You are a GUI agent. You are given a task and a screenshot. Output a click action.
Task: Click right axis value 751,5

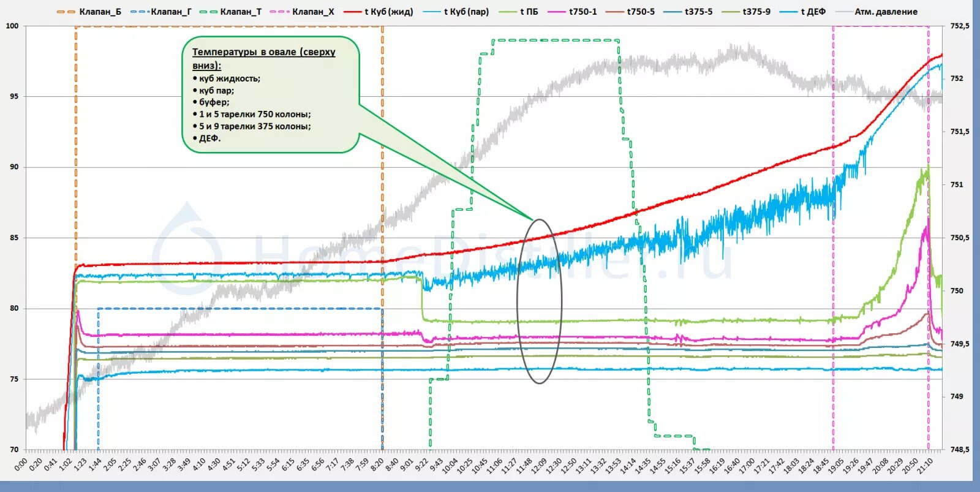pos(959,132)
